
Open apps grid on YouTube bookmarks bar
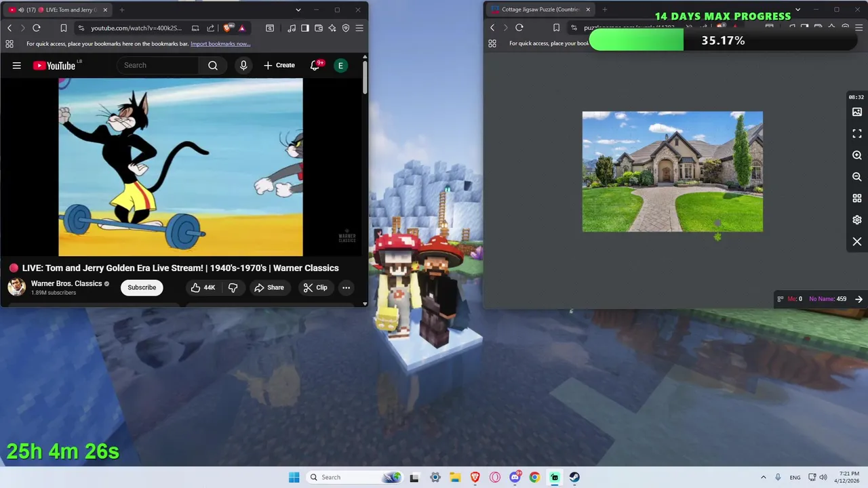point(9,44)
